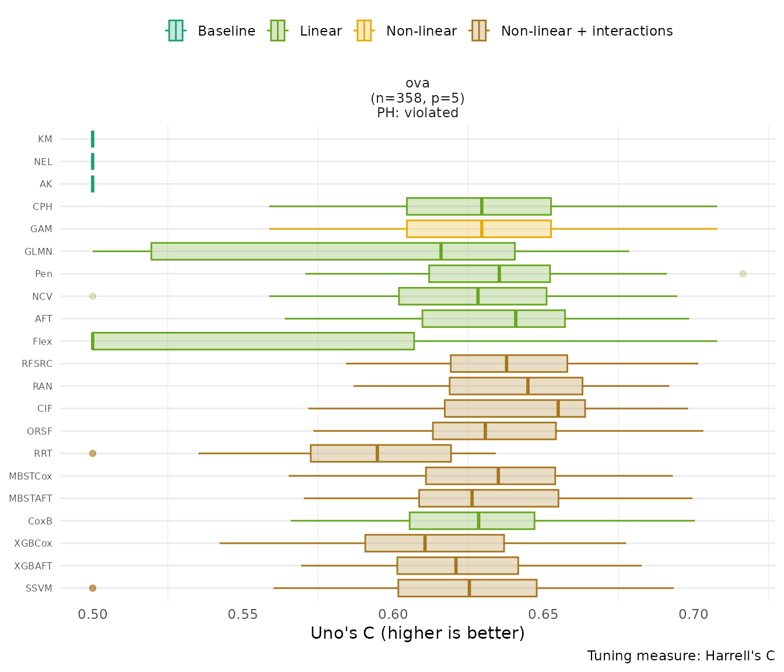Click the Pen row outlier point
The height and width of the screenshot is (672, 784).
[x=743, y=274]
